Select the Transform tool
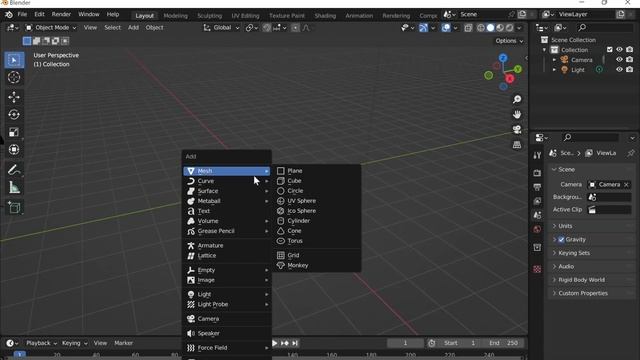This screenshot has width=640, height=360. coord(14,149)
